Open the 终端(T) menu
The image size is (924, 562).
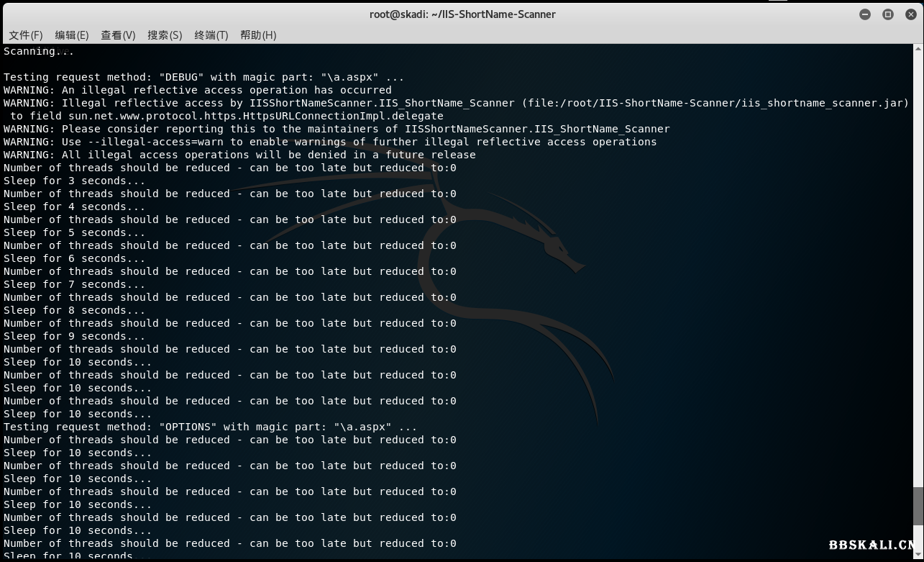(x=211, y=35)
